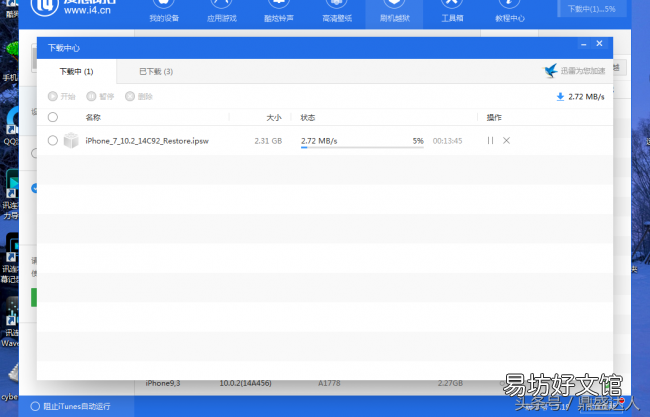This screenshot has height=417, width=650.
Task: Cancel the iPhone_7 ipsw download
Action: tap(506, 141)
